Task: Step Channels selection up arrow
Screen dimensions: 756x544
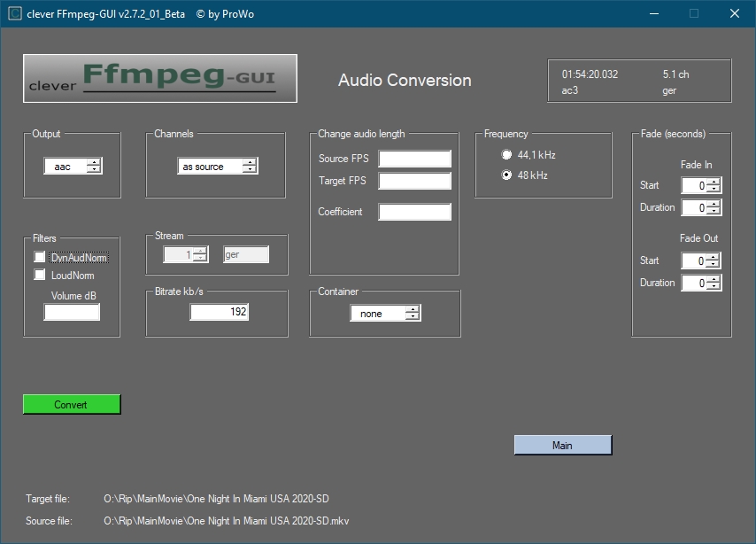Action: (x=250, y=162)
